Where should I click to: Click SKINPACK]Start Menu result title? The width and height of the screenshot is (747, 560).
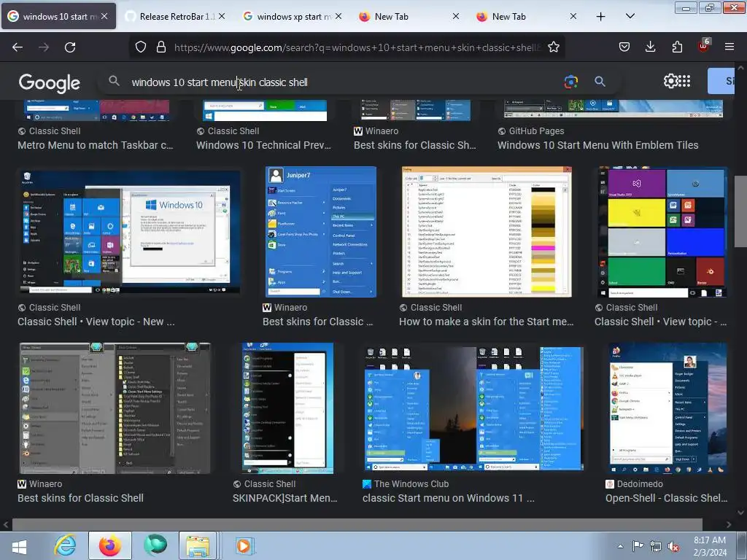[x=285, y=498]
